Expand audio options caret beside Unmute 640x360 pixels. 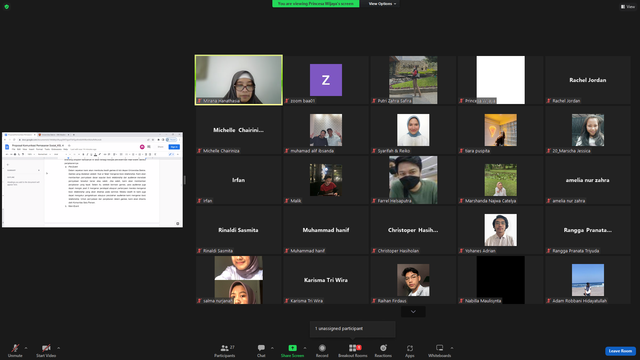point(26,348)
